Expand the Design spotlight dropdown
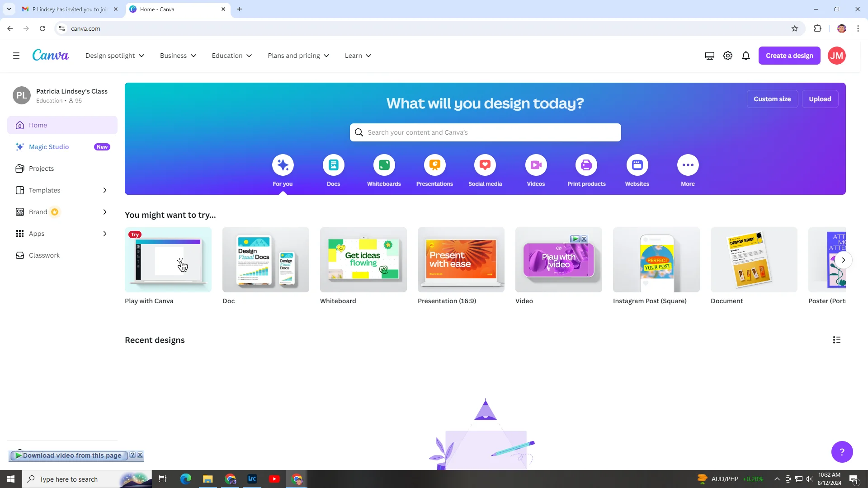 coord(115,56)
